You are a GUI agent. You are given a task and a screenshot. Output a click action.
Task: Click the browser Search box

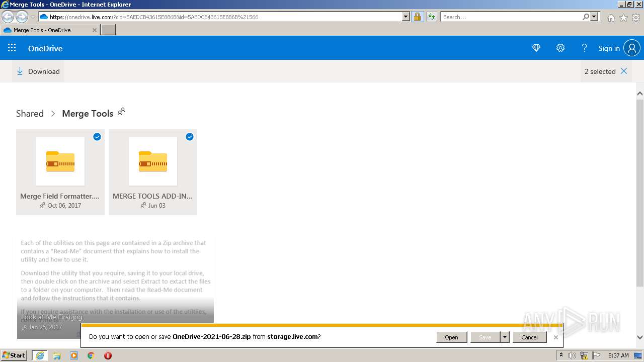(511, 17)
